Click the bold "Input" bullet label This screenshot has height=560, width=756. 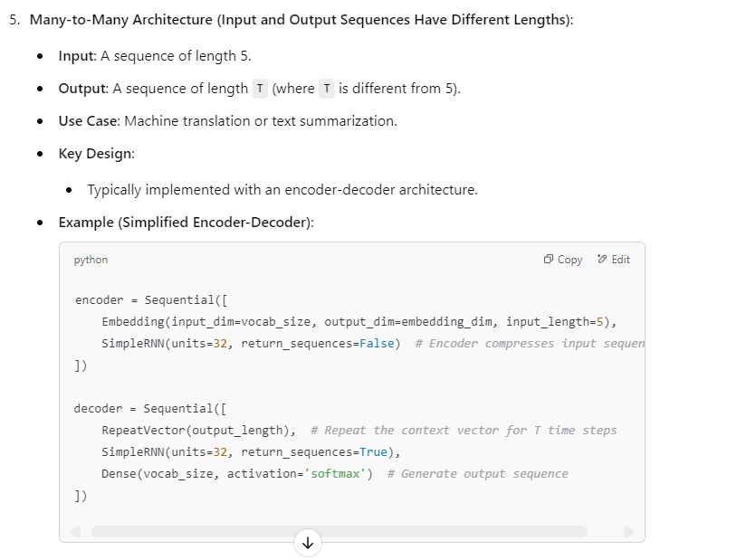77,56
